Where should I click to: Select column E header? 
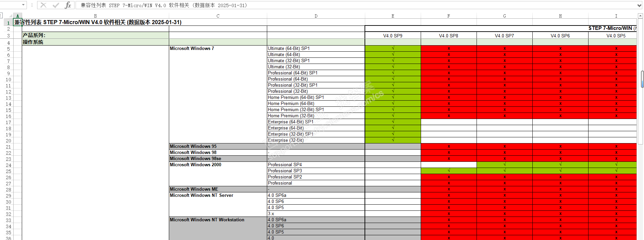click(393, 16)
